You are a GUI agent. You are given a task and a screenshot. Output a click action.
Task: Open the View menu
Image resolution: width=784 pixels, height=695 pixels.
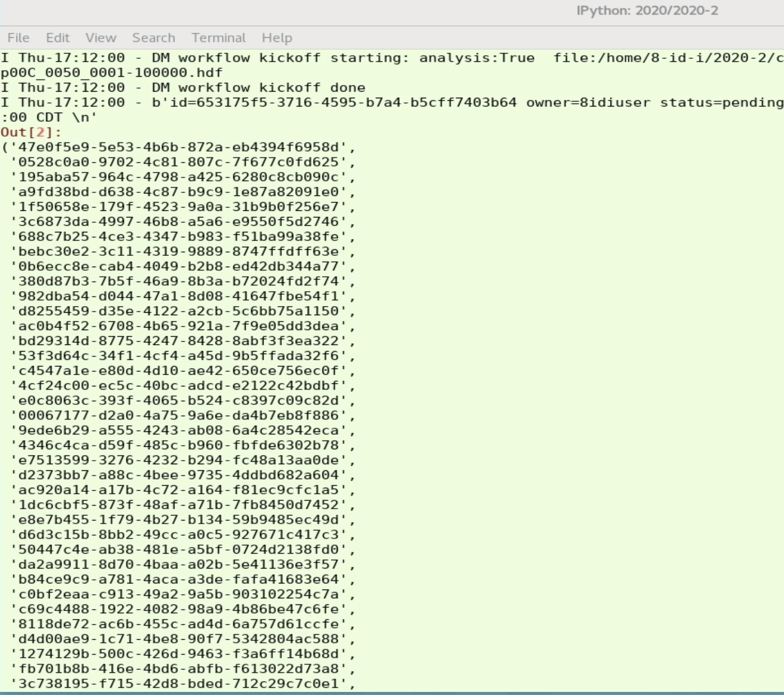coord(101,37)
